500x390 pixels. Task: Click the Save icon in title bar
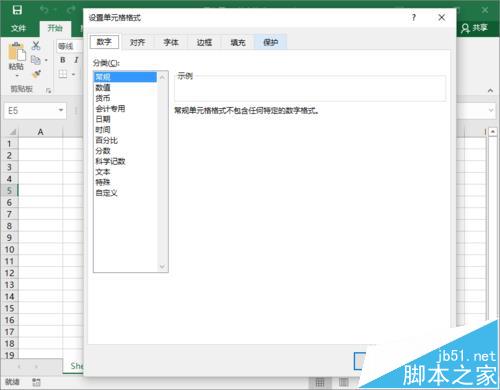coord(17,10)
